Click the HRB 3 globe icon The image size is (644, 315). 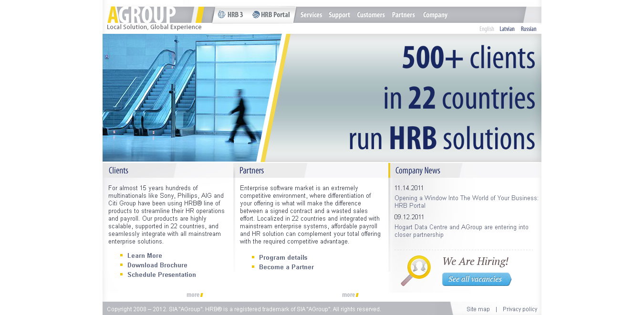pos(222,15)
